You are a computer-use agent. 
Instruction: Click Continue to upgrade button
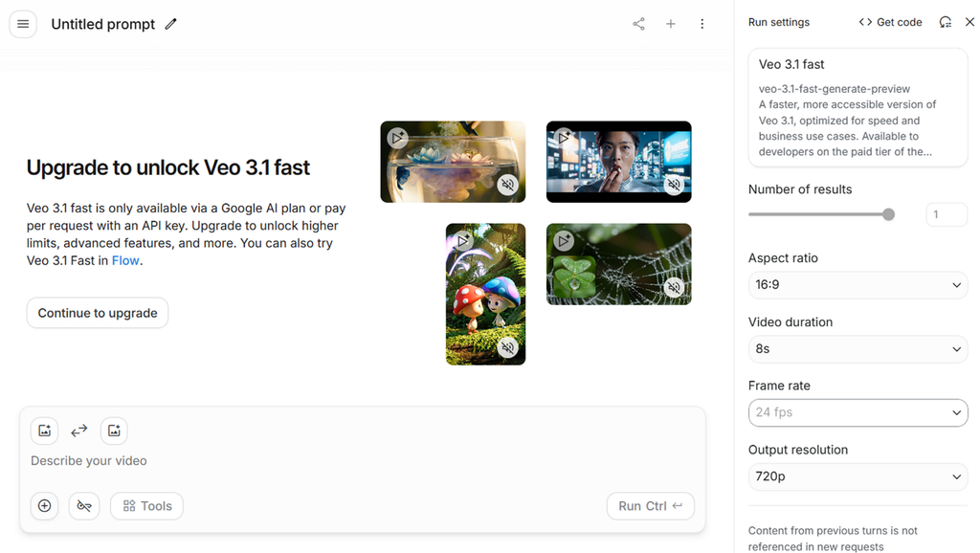pyautogui.click(x=98, y=313)
